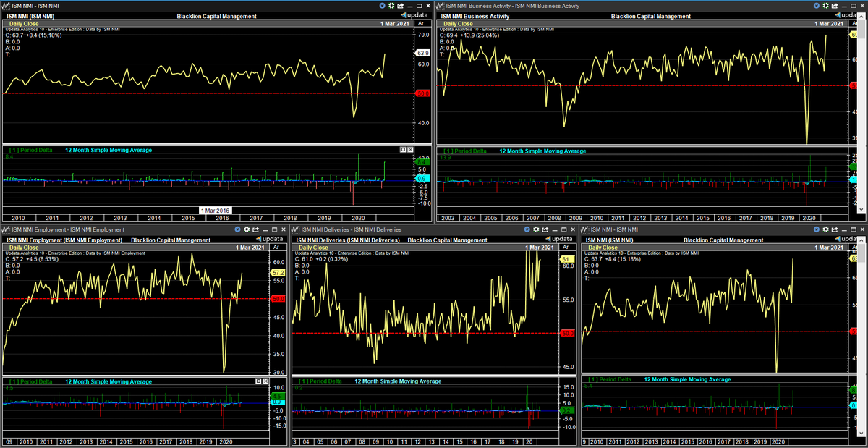Click cyan 0.9 moving average tag in top-left window
Screen dimensions: 868x448
[423, 177]
